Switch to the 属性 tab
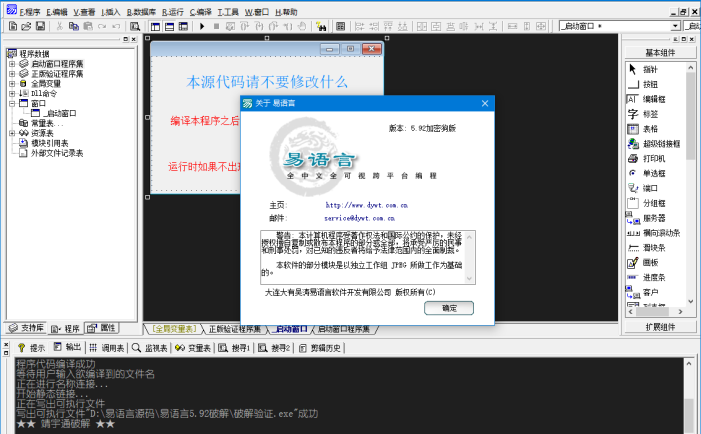This screenshot has width=701, height=434. point(101,328)
